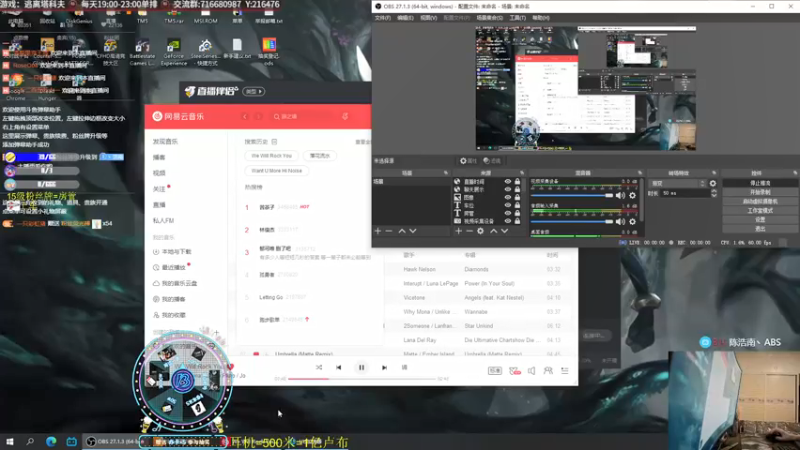
Task: Like current song with heart icon
Action: click(230, 366)
